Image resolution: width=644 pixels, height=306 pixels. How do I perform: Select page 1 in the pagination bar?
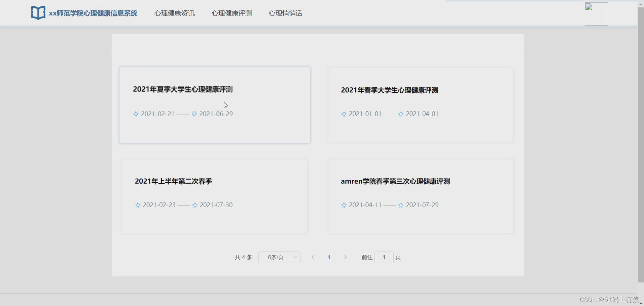point(329,257)
